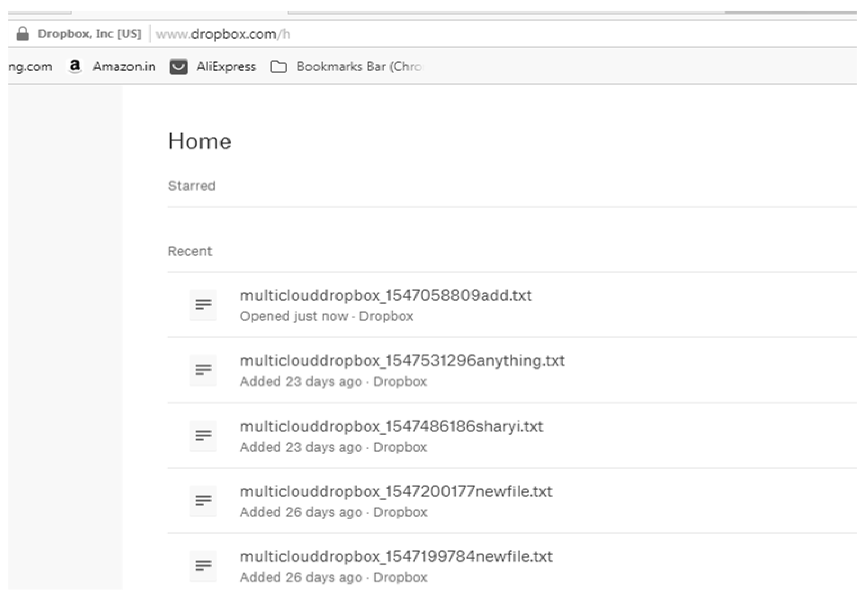Screen dimensions: 868x598
Task: Click the Starred section heading
Action: [x=191, y=186]
